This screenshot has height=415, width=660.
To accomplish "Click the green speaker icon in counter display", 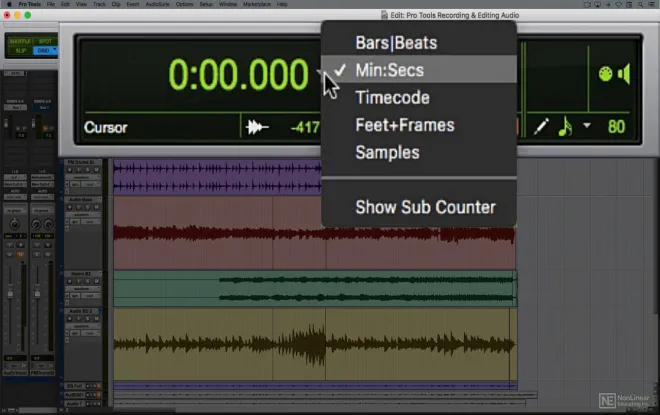I will 624,74.
